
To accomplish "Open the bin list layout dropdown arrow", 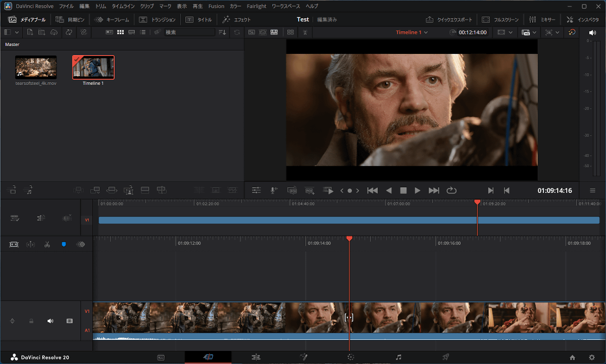I will coord(17,32).
